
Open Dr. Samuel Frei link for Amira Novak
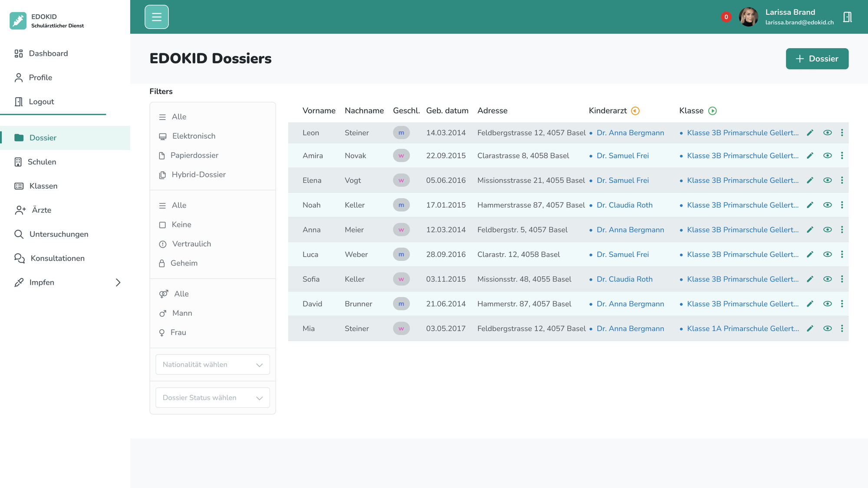623,156
